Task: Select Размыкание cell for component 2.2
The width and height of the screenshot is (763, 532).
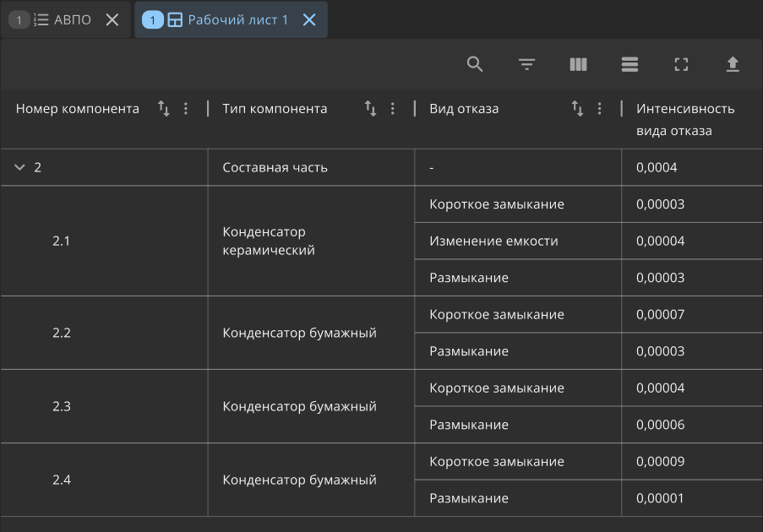Action: [518, 351]
